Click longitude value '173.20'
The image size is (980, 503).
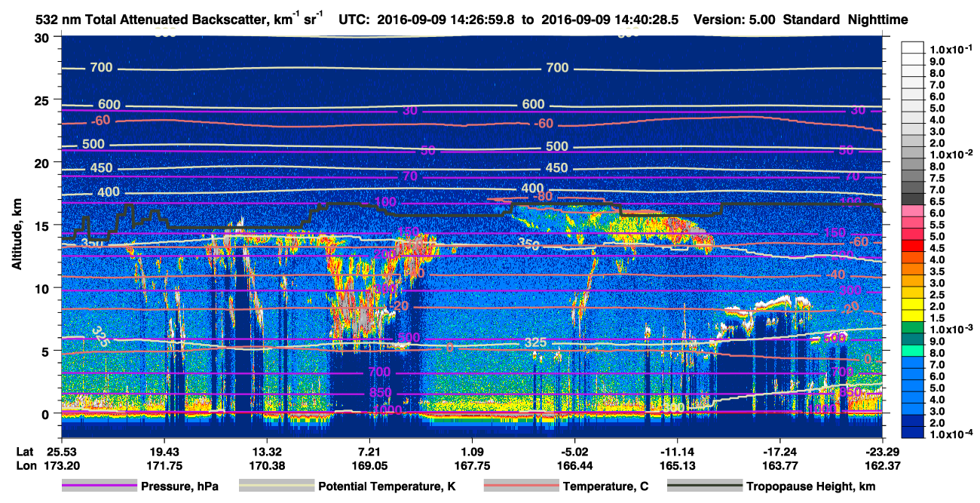point(60,465)
